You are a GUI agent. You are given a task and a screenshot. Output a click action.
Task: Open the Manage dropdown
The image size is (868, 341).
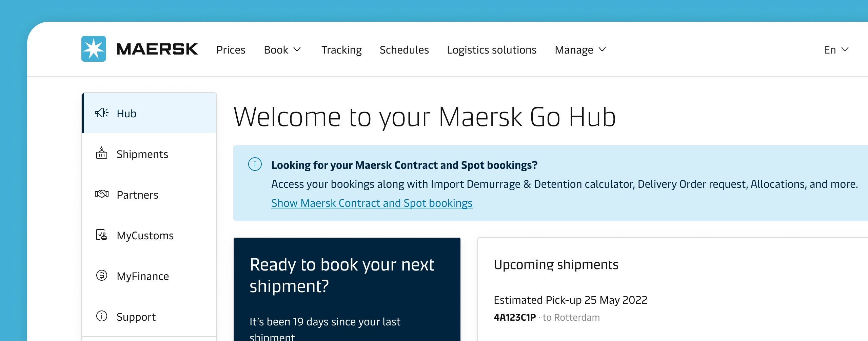[580, 49]
